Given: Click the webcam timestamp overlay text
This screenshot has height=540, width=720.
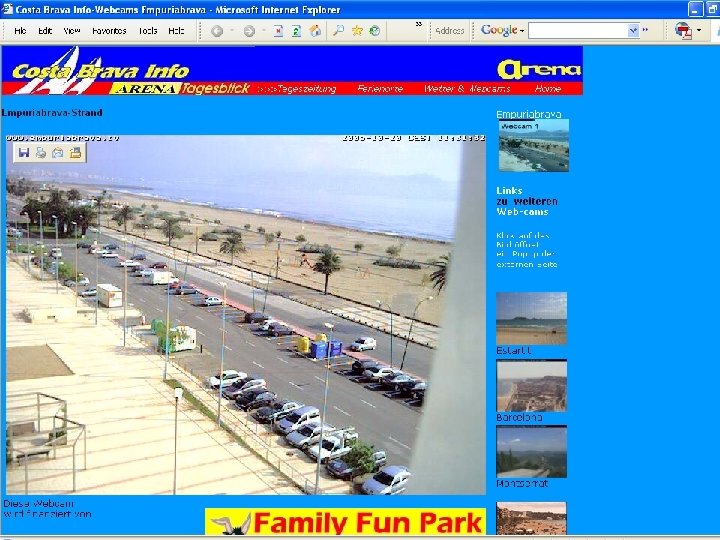Looking at the screenshot, I should click(414, 138).
